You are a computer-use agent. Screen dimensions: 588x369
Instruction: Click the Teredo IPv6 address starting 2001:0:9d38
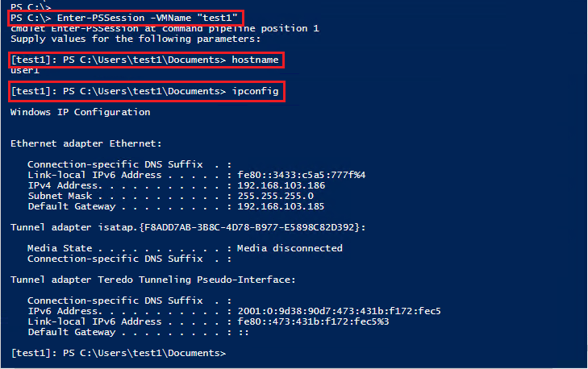coord(339,311)
